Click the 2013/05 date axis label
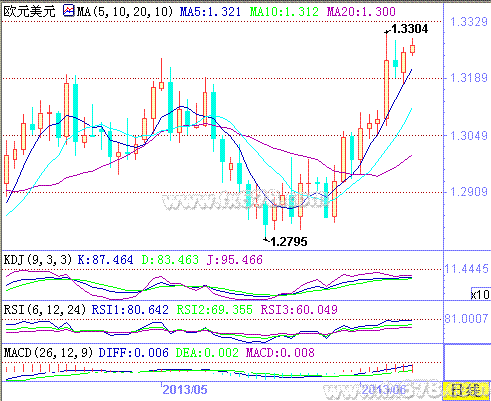Image resolution: width=491 pixels, height=401 pixels. pyautogui.click(x=185, y=390)
